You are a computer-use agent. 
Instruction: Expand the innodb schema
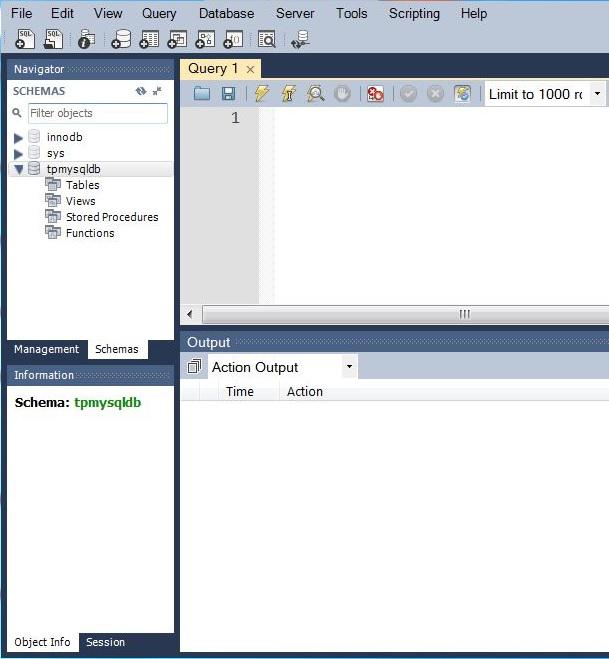pyautogui.click(x=18, y=137)
